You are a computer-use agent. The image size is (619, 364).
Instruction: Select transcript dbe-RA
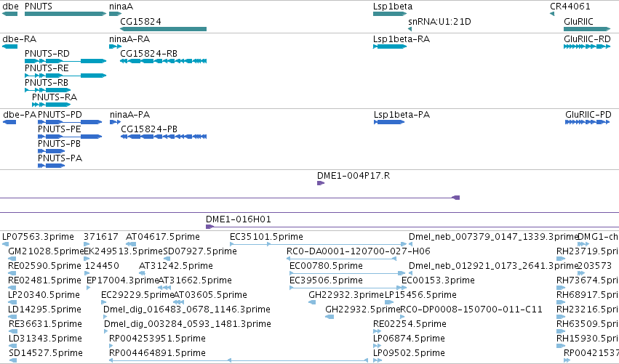coord(20,39)
